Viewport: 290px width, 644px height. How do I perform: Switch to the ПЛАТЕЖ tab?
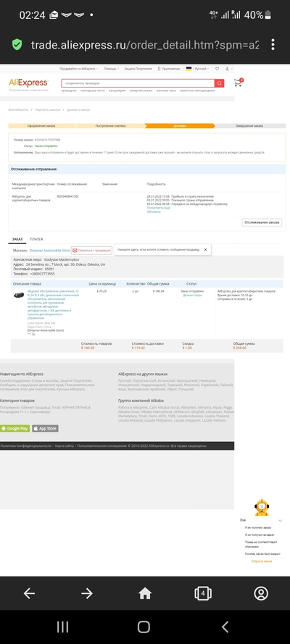point(36,239)
